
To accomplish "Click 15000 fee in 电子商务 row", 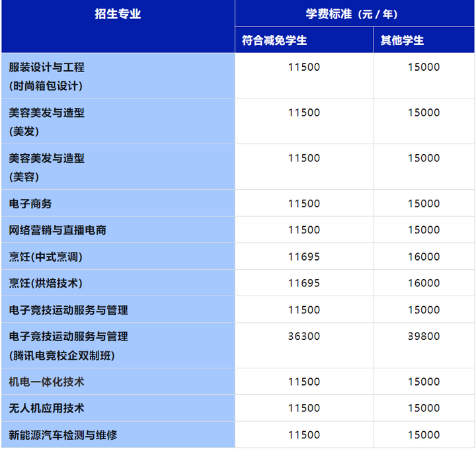I will point(424,204).
